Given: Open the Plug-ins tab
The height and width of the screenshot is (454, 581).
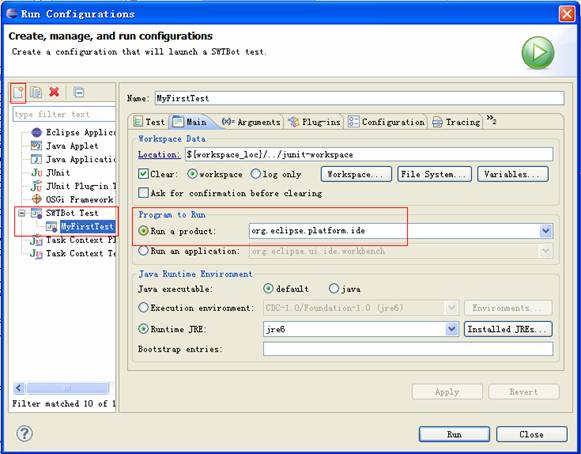Looking at the screenshot, I should pyautogui.click(x=314, y=122).
